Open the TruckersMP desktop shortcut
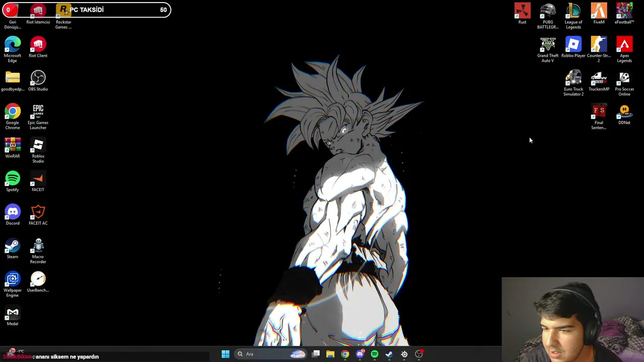This screenshot has width=644, height=362. pyautogui.click(x=599, y=80)
